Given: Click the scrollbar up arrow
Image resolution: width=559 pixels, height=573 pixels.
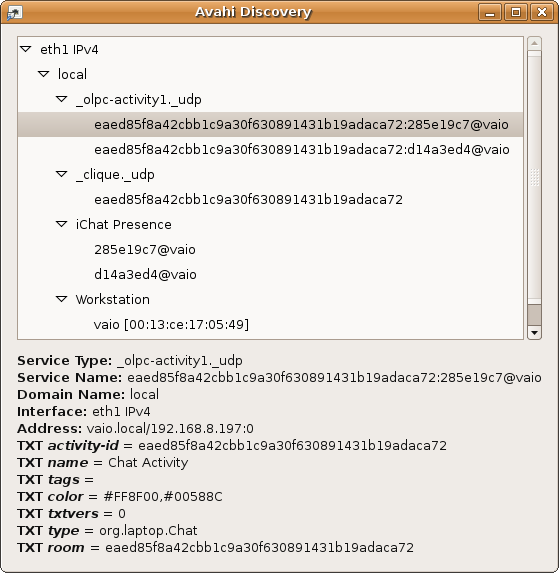Looking at the screenshot, I should click(x=535, y=43).
